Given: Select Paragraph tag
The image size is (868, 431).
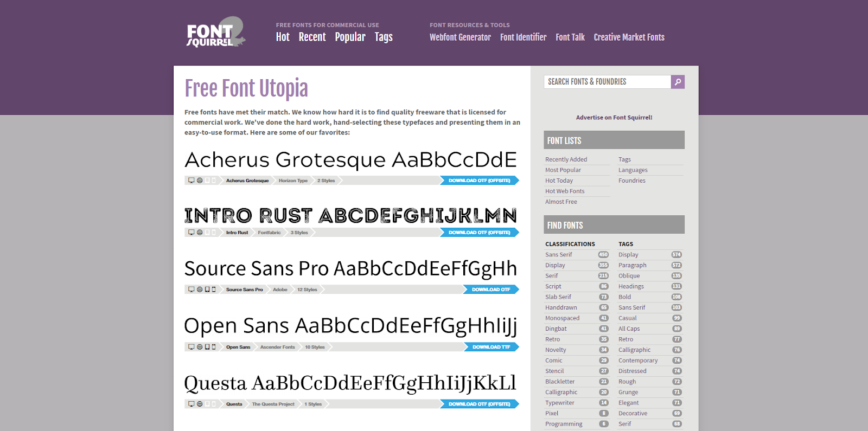Looking at the screenshot, I should point(633,266).
